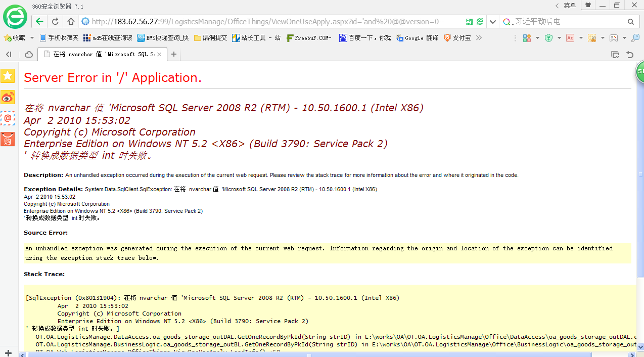Screen dimensions: 644x357
Task: Click the magnifier search button
Action: (x=630, y=22)
